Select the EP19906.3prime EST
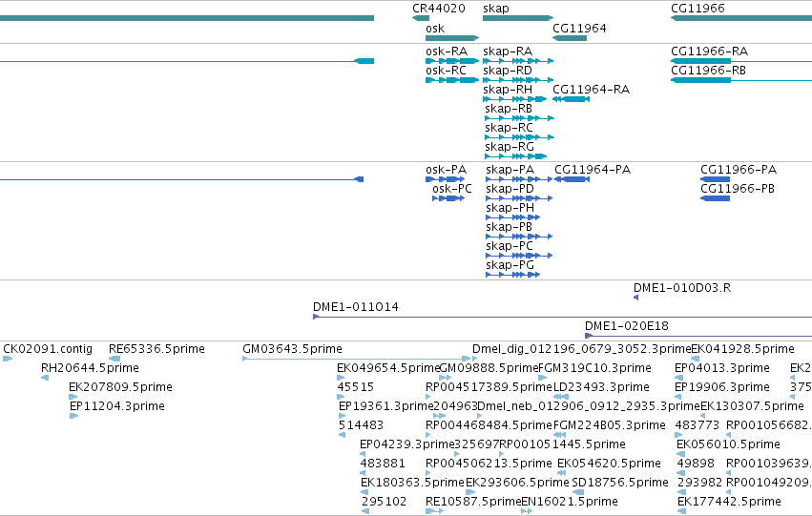 [x=678, y=397]
